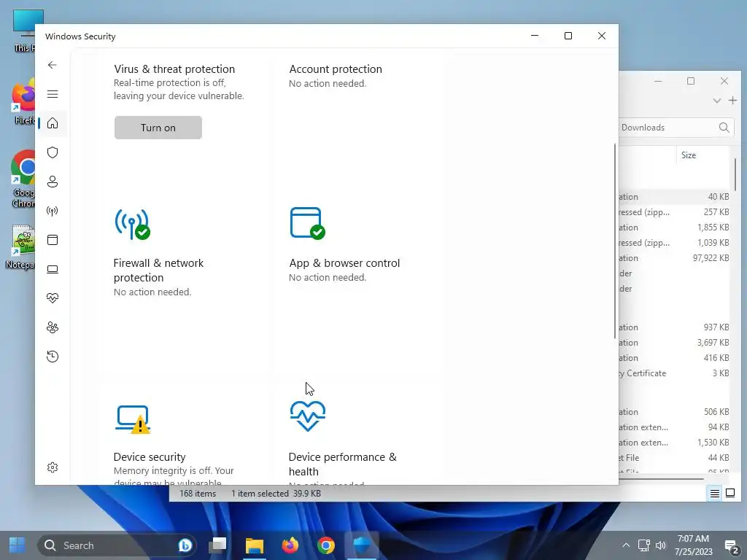Switch Explorer to details view
This screenshot has height=560, width=747.
(x=715, y=494)
